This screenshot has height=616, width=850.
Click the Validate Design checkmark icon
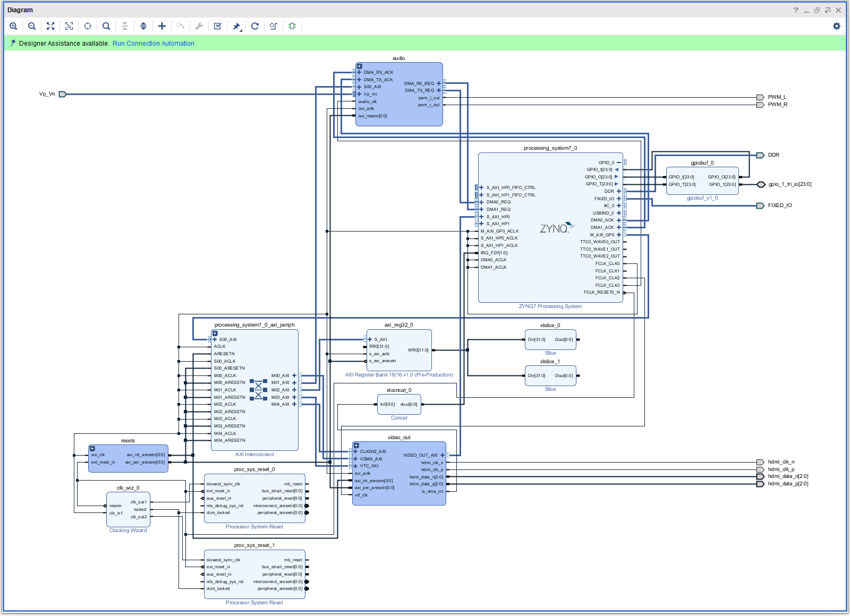pos(218,26)
